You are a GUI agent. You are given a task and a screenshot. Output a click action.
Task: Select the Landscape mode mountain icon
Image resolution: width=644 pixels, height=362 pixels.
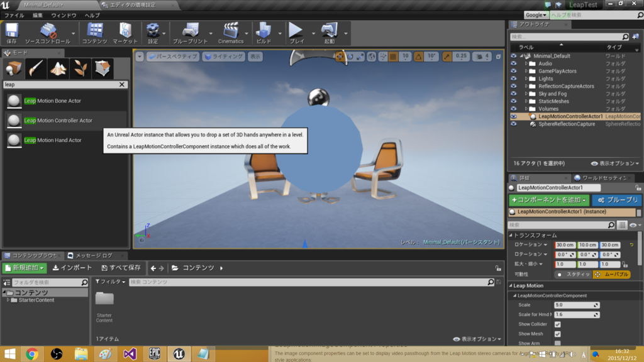58,68
